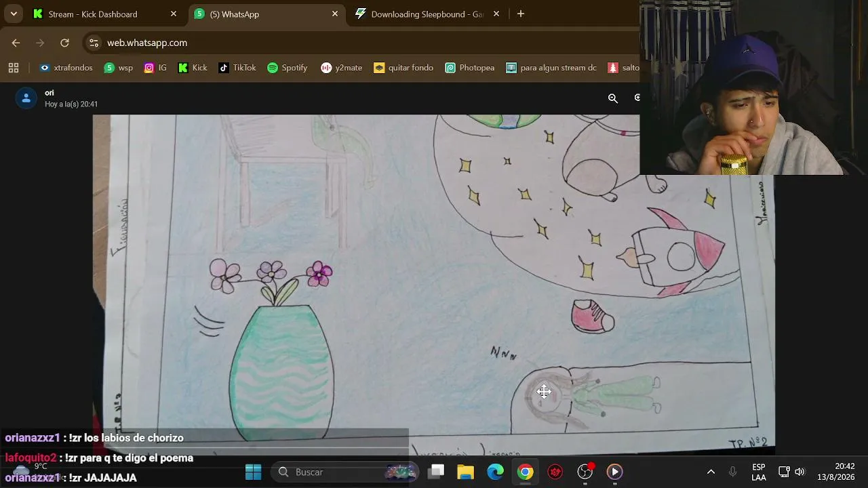The height and width of the screenshot is (488, 868).
Task: Close the Stream - Kick Dashboard tab
Action: [x=174, y=14]
